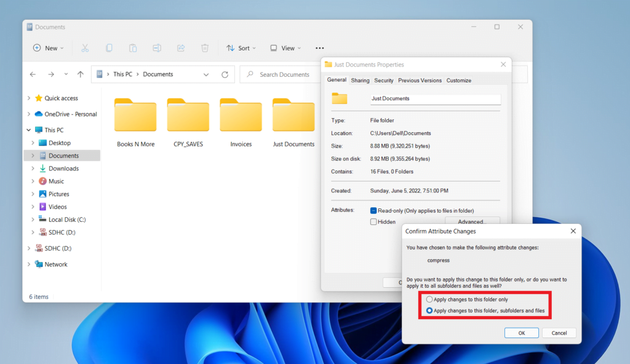Select Apply changes to this folder only
Viewport: 630px width, 364px height.
point(429,299)
